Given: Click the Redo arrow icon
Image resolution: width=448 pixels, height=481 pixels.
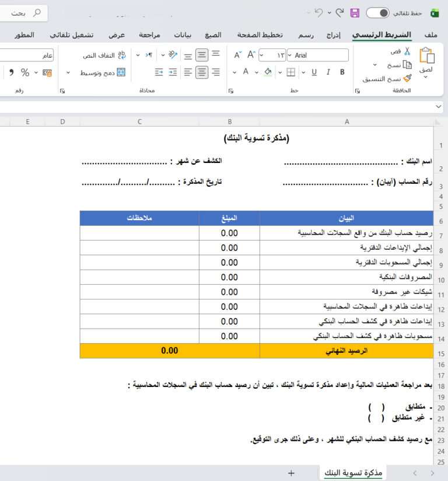Looking at the screenshot, I should [x=339, y=13].
